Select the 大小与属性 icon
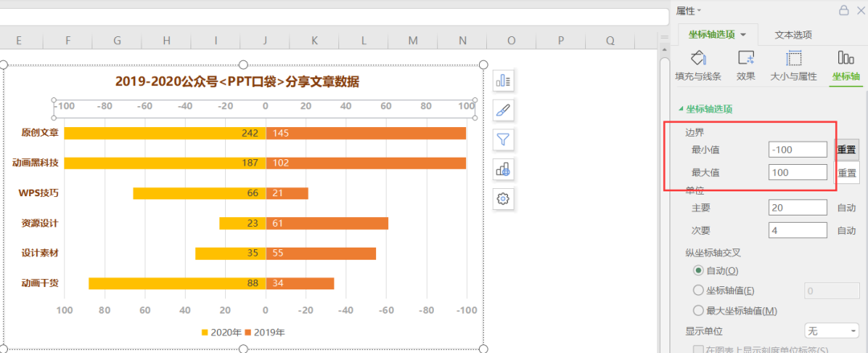This screenshot has width=868, height=353. click(x=794, y=58)
